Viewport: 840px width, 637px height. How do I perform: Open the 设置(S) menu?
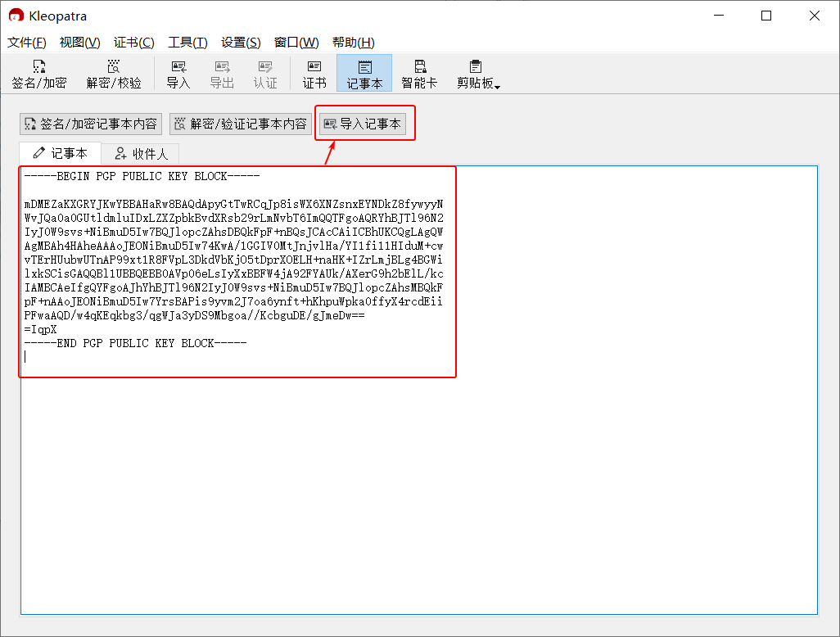[241, 43]
